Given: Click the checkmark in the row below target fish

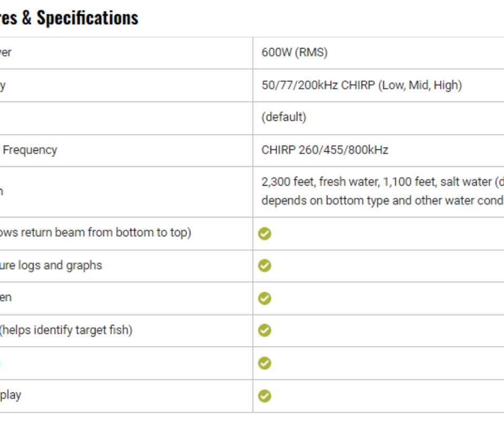Looking at the screenshot, I should point(265,363).
